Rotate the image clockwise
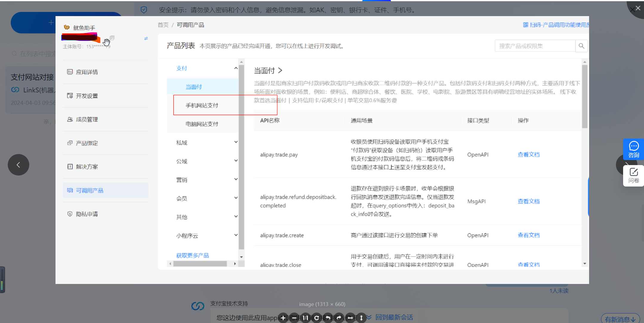Viewport: 644px width, 323px height. [x=339, y=318]
